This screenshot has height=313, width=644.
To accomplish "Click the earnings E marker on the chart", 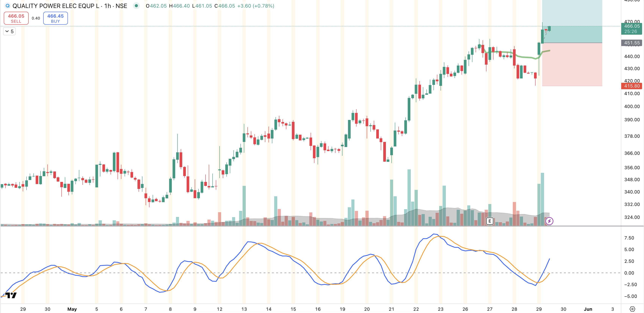I will click(490, 221).
